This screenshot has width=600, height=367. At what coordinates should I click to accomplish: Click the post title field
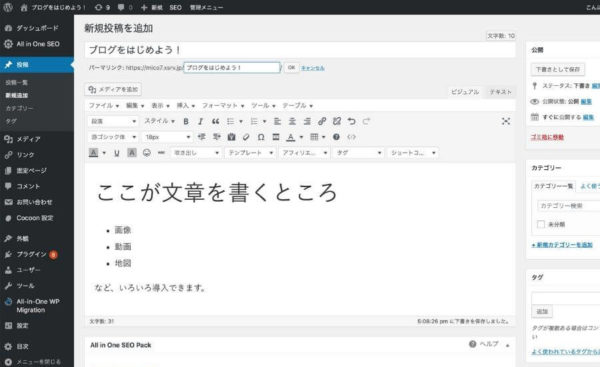point(300,50)
